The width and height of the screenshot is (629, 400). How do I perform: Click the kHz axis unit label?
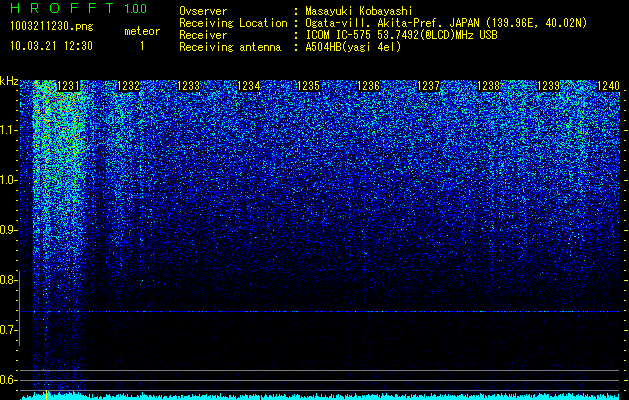[x=9, y=81]
